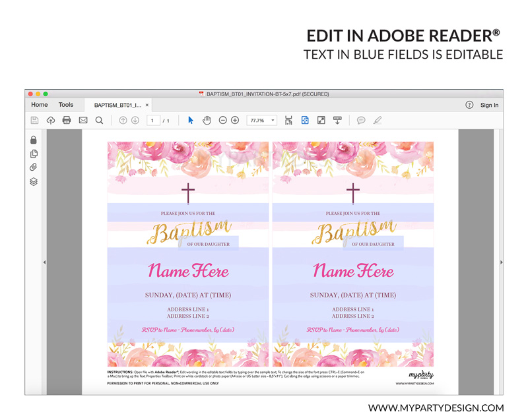
Task: Open the search magnifier tool
Action: pyautogui.click(x=99, y=121)
